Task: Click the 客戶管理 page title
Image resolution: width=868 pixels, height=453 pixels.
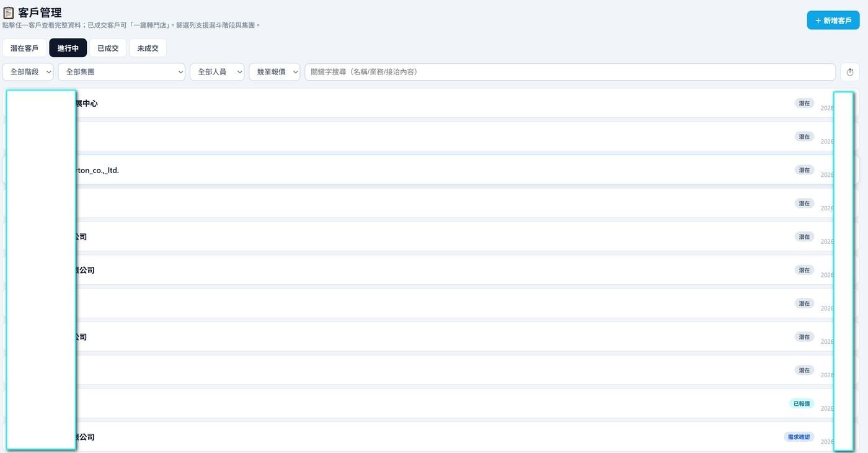Action: [40, 12]
